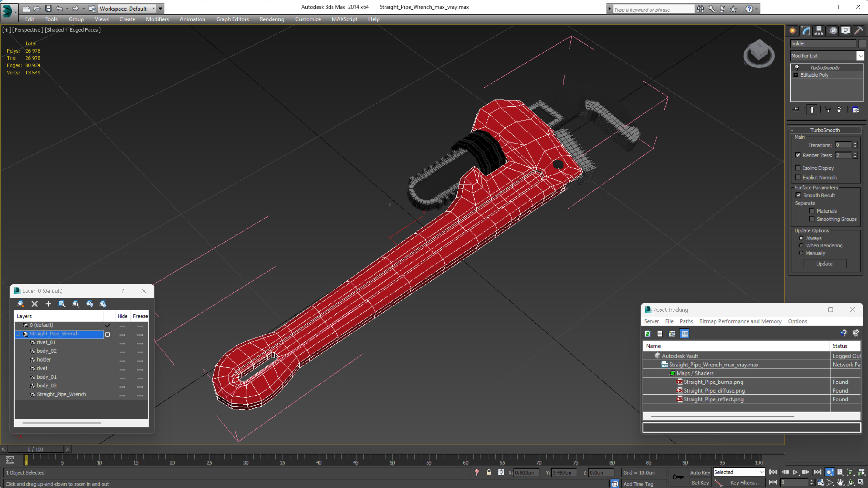Click the Play Animation button

795,472
